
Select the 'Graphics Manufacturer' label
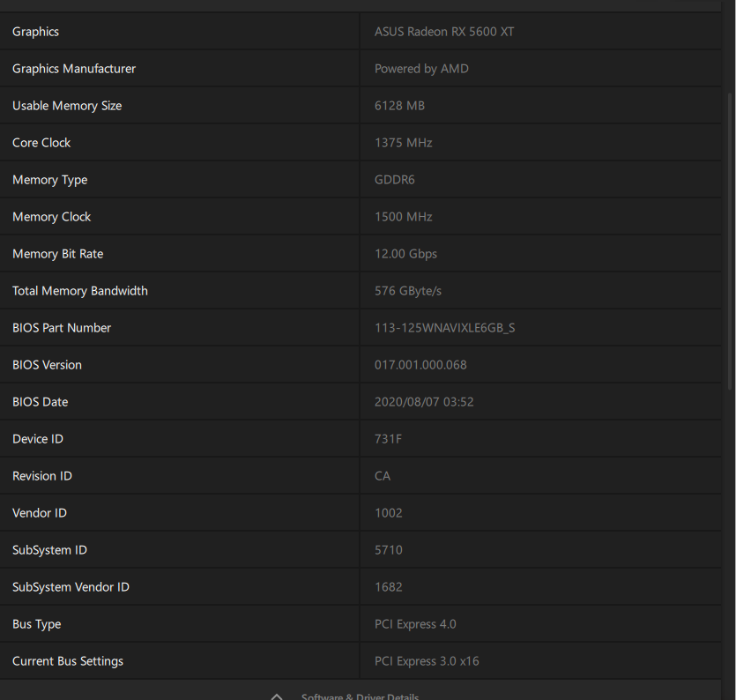74,69
